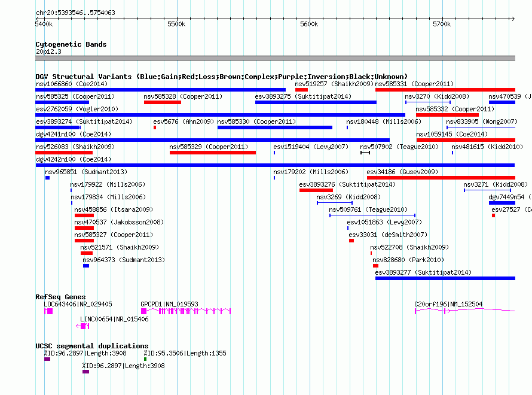Click esv1051863 (Levy2007) variant label
This screenshot has height=395, width=532.
(384, 222)
